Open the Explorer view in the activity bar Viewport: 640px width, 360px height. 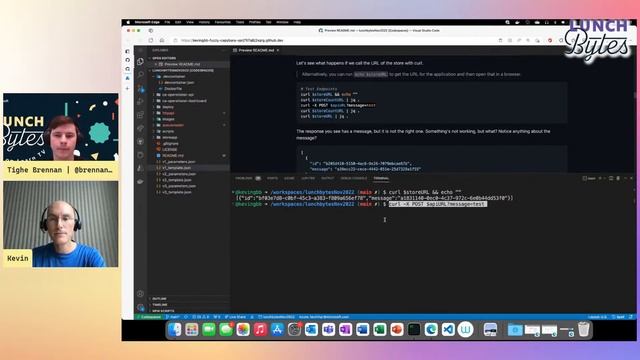tap(140, 62)
